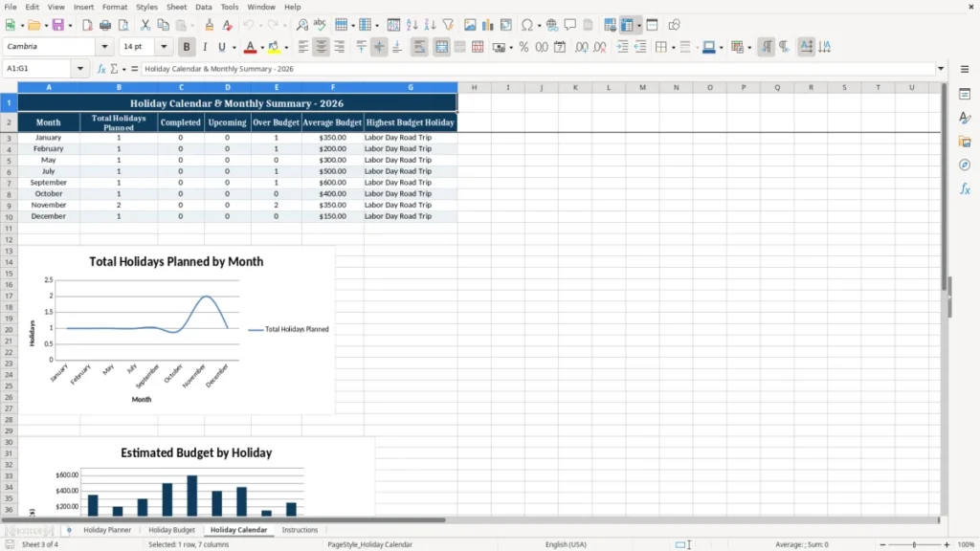Open Font Color dropdown arrow

262,48
